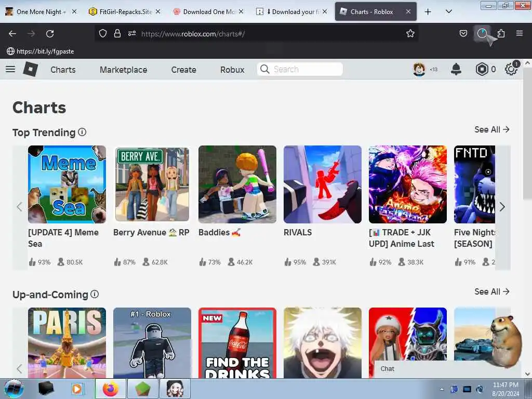Open site permissions icon in address bar
The height and width of the screenshot is (399, 532).
(132, 33)
